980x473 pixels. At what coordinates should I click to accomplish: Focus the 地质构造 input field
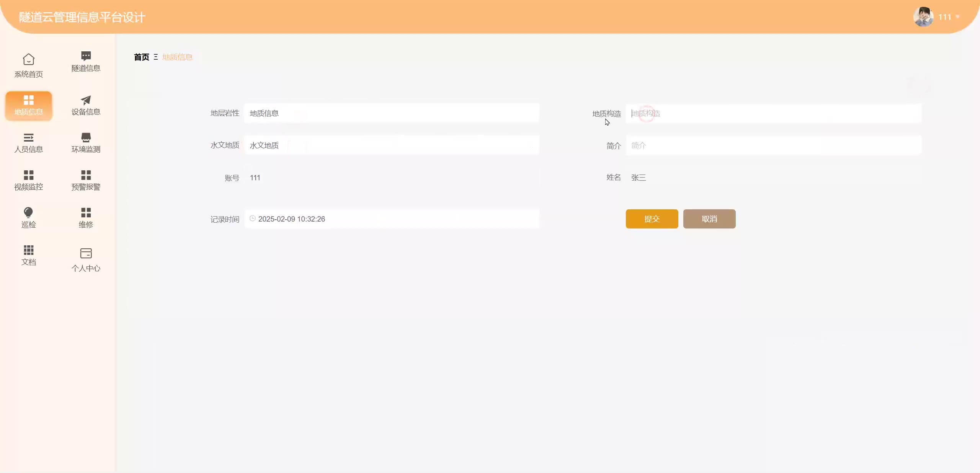[x=773, y=114]
